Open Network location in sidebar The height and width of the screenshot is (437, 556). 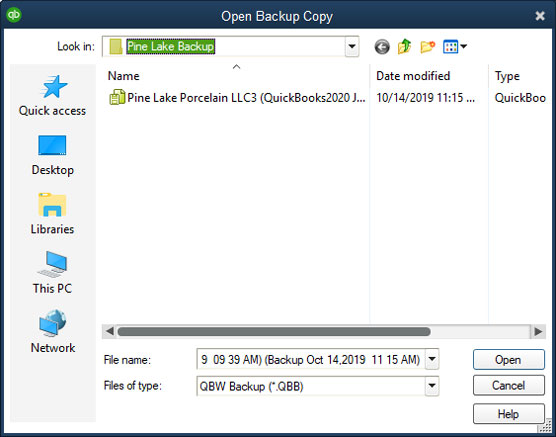[x=52, y=331]
